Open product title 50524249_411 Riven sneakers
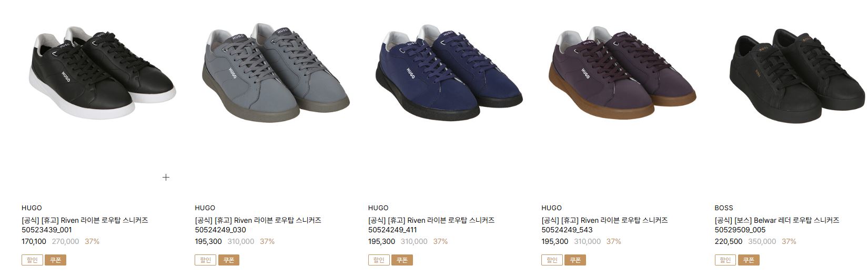The width and height of the screenshot is (868, 275). click(x=431, y=225)
